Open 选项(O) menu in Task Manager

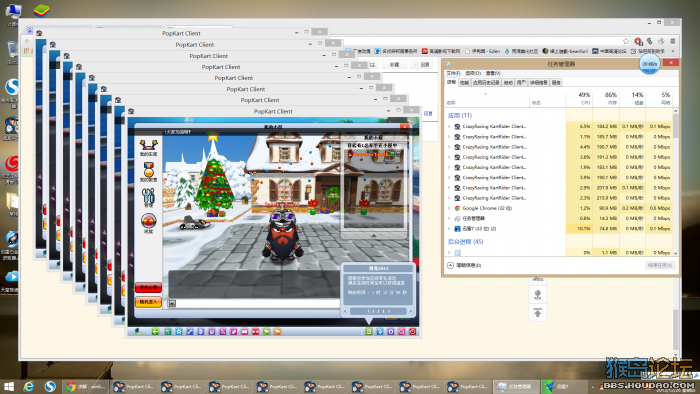pyautogui.click(x=473, y=73)
